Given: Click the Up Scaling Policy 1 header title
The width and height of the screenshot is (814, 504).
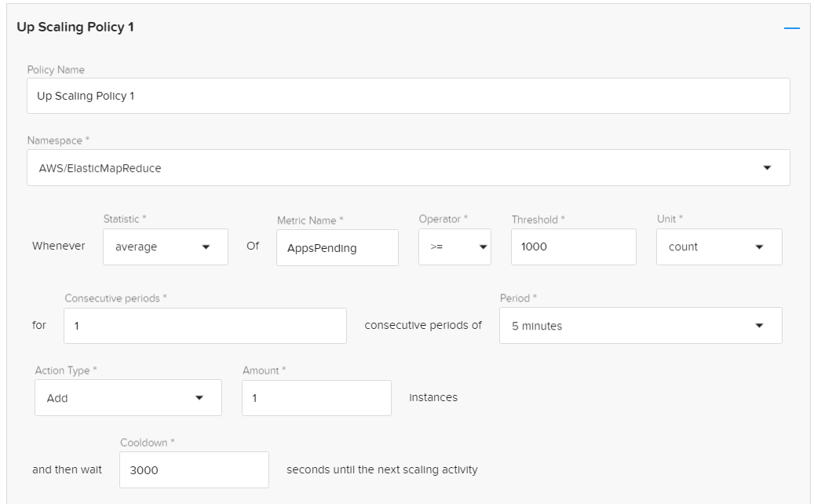Looking at the screenshot, I should 75,27.
